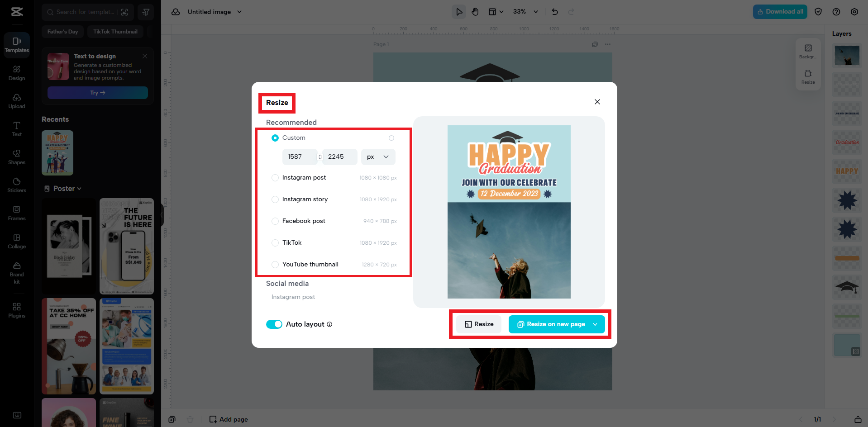The image size is (868, 427).
Task: Click the cloud save status icon
Action: [176, 12]
